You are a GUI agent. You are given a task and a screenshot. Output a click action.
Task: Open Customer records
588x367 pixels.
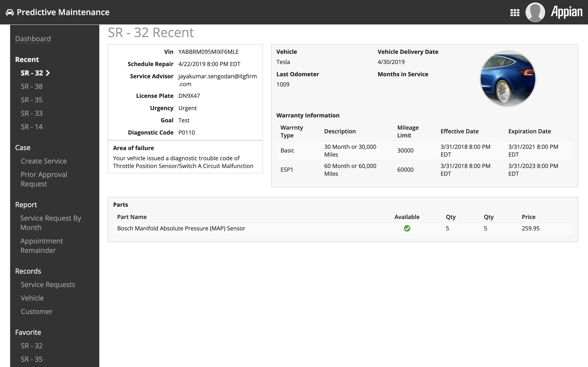coord(37,312)
